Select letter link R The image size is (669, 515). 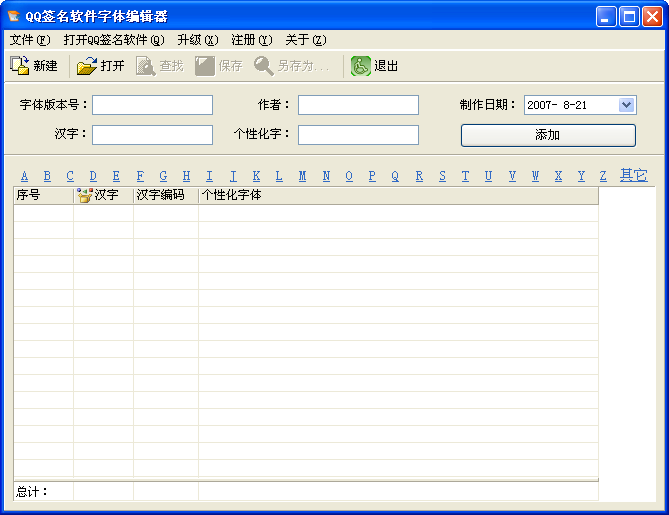419,176
